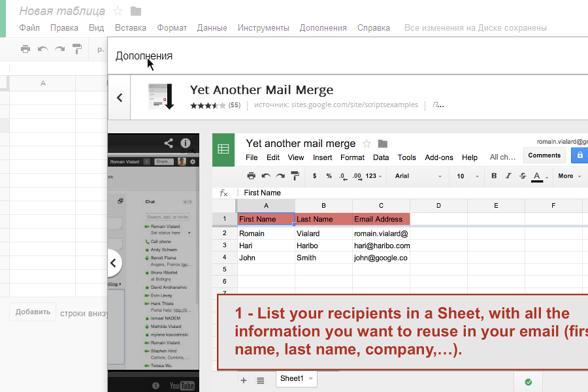Screen dimensions: 588x392
Task: Open the Tools menu in preview
Action: coord(407,157)
